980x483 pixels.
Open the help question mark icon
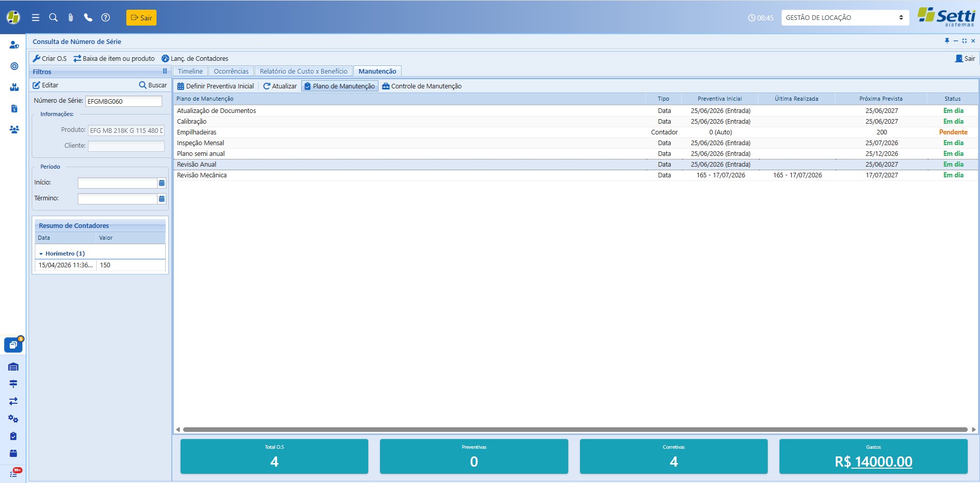105,17
